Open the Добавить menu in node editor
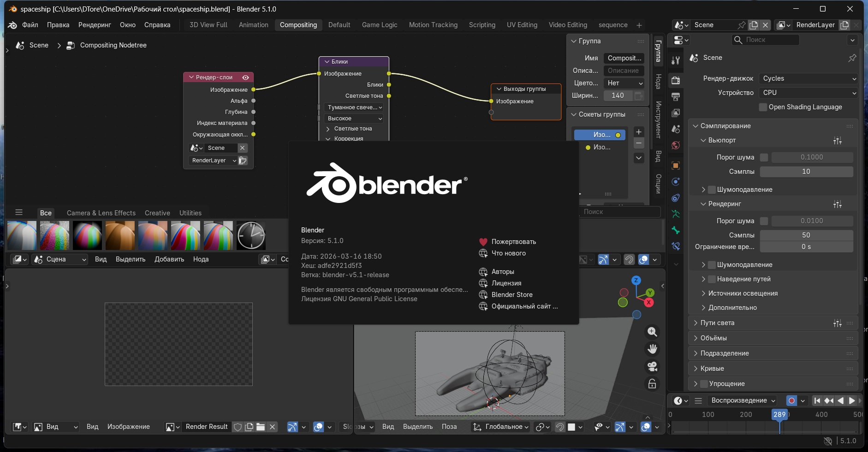The image size is (868, 452). pos(169,259)
